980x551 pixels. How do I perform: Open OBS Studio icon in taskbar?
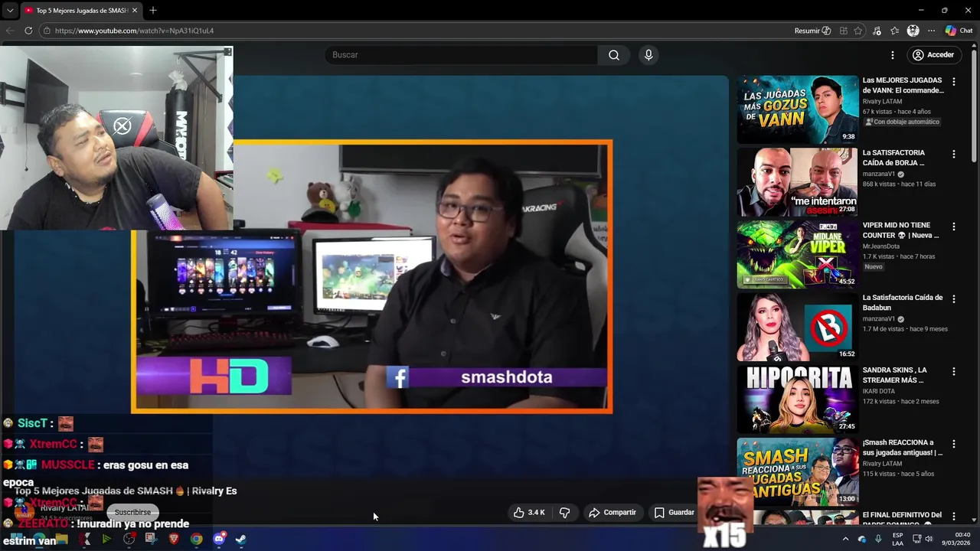pos(129,539)
